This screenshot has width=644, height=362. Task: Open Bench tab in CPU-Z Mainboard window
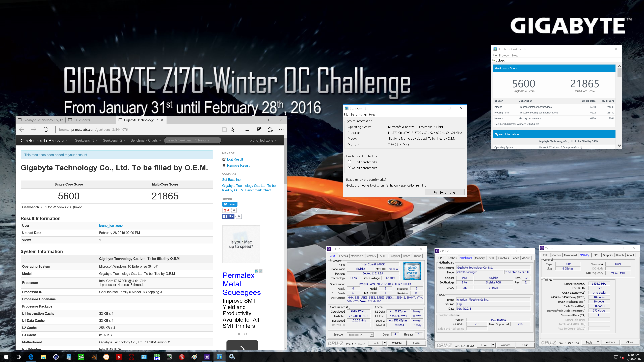point(515,258)
